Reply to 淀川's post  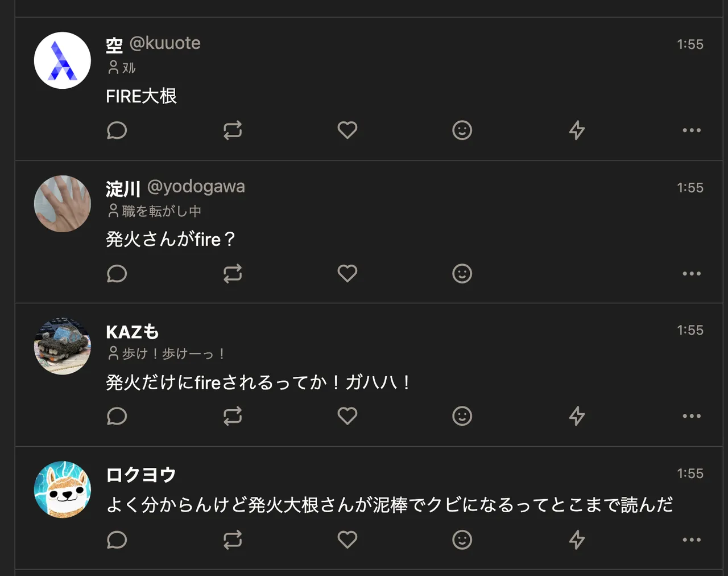click(117, 273)
